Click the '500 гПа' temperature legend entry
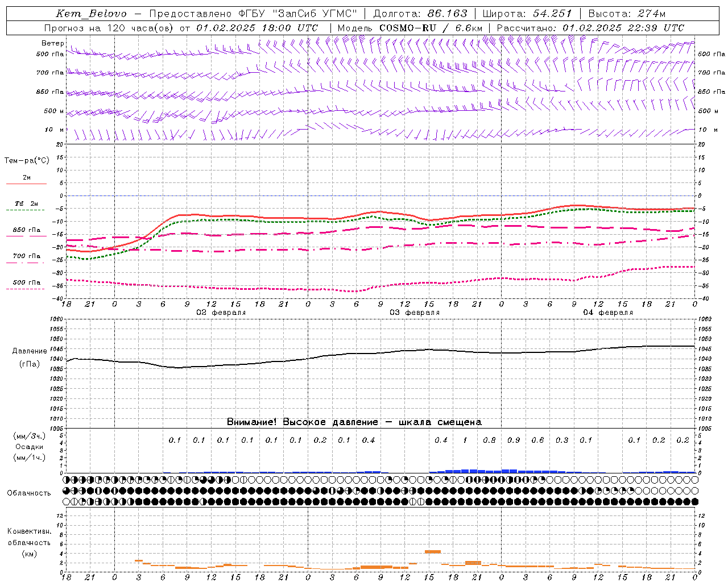The height and width of the screenshot is (582, 728). pos(26,282)
